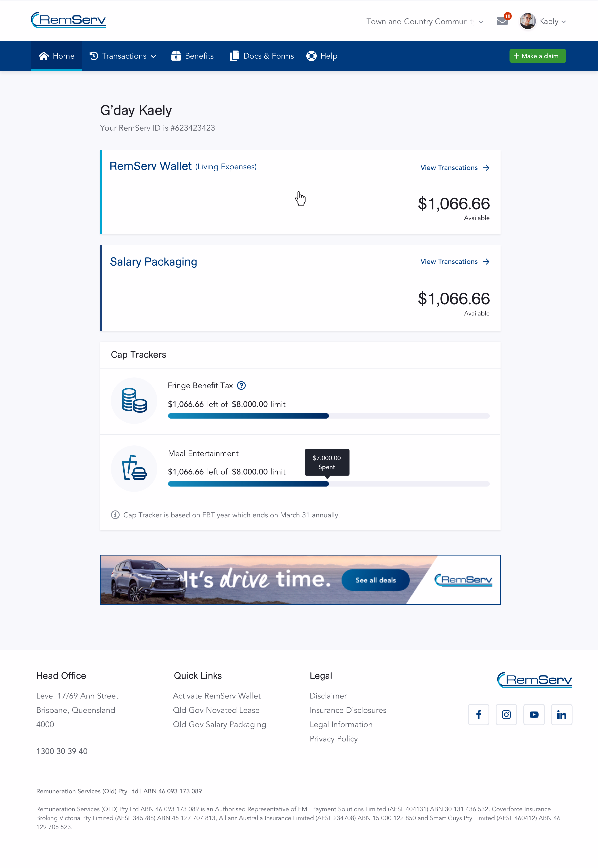Click the LinkedIn icon in the footer

tap(562, 714)
